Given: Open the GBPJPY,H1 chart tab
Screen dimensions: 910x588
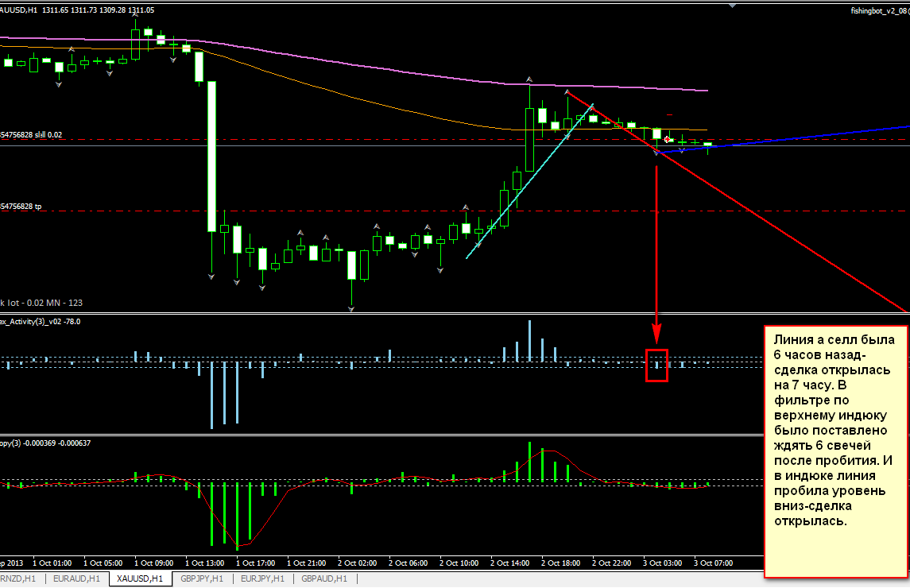Looking at the screenshot, I should click(202, 578).
